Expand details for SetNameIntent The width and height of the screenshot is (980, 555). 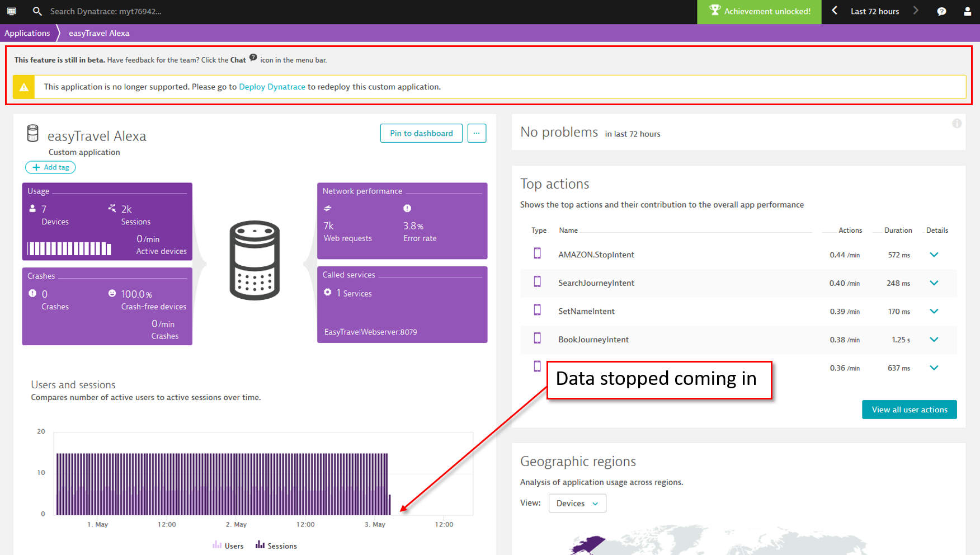click(934, 311)
